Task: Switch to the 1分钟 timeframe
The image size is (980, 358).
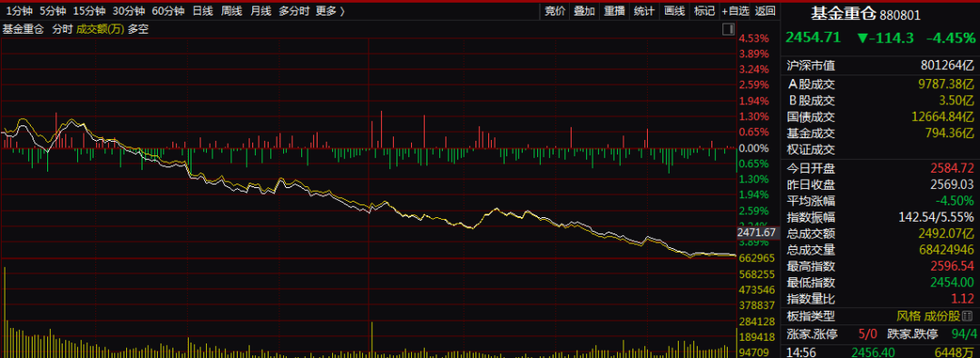Action: tap(18, 11)
